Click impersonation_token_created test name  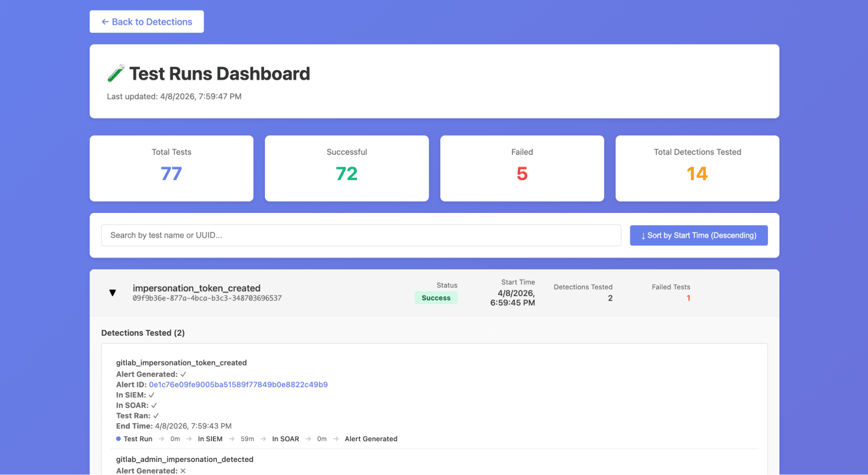pyautogui.click(x=196, y=288)
